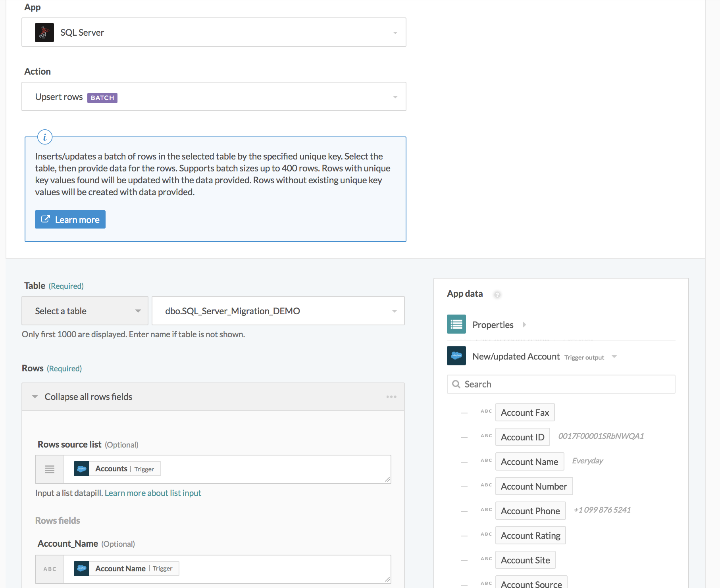Click Salesforce icon beside New/updated Account

point(456,356)
